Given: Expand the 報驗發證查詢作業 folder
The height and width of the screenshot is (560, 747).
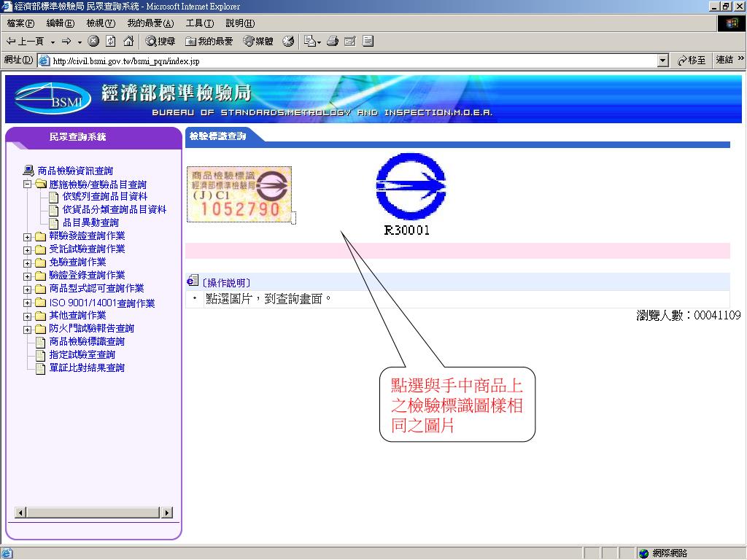Looking at the screenshot, I should [x=27, y=237].
